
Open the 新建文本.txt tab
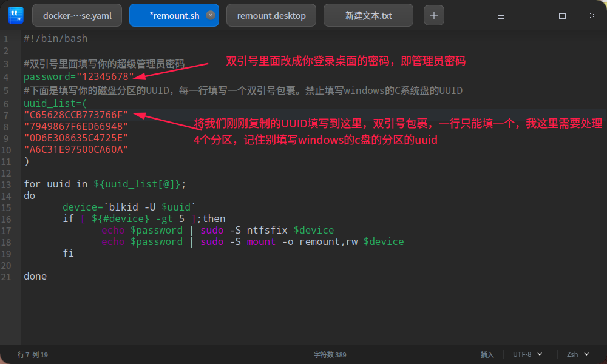(370, 15)
